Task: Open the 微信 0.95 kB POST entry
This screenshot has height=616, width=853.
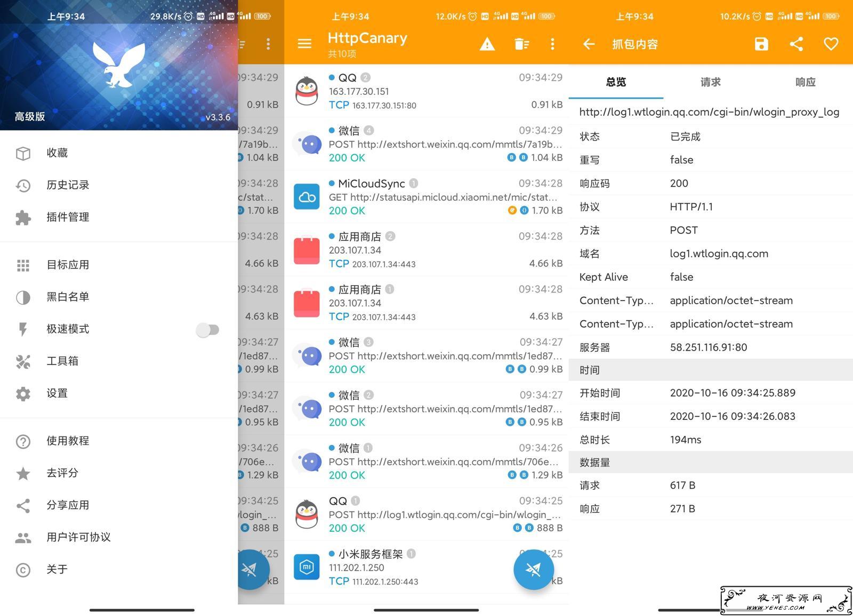Action: tap(426, 408)
